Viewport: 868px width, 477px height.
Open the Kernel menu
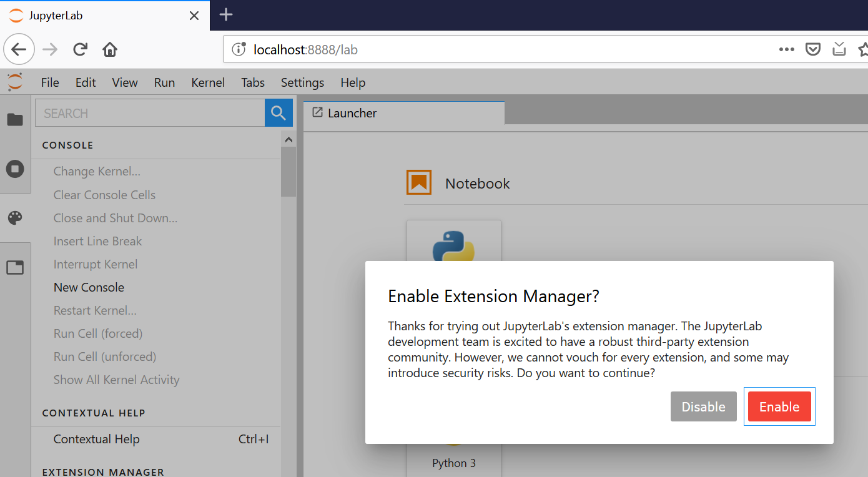[207, 82]
